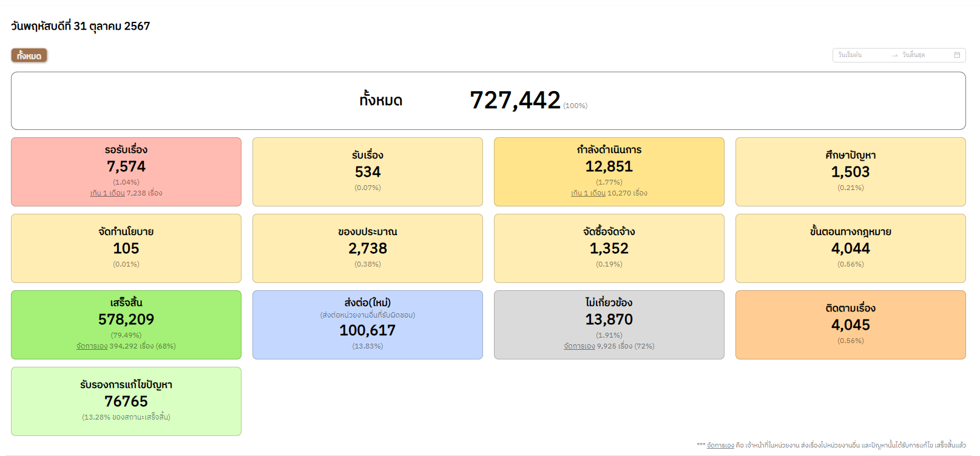
Task: Select the จัดซื้อจัดจ้าง 1,352 status card
Action: pyautogui.click(x=609, y=248)
